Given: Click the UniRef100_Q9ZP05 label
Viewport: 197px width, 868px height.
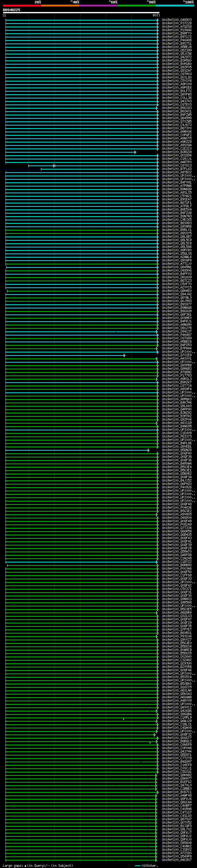Looking at the screenshot, I should (177, 67).
